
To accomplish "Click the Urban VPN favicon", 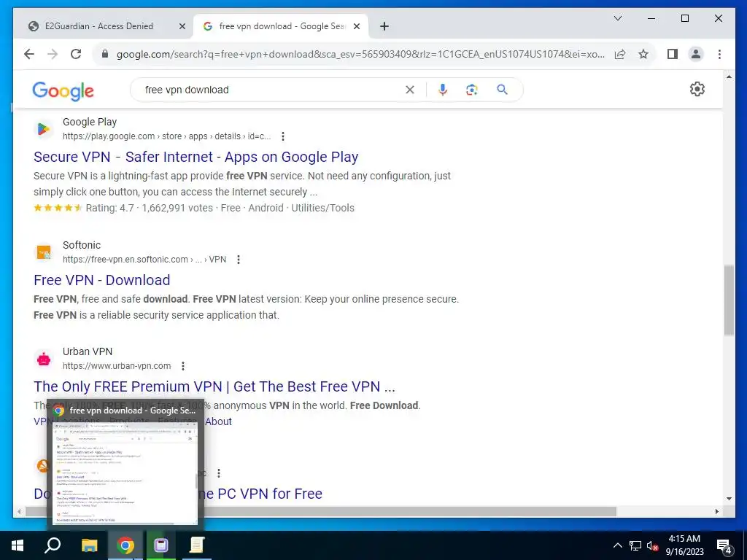I will tap(43, 359).
